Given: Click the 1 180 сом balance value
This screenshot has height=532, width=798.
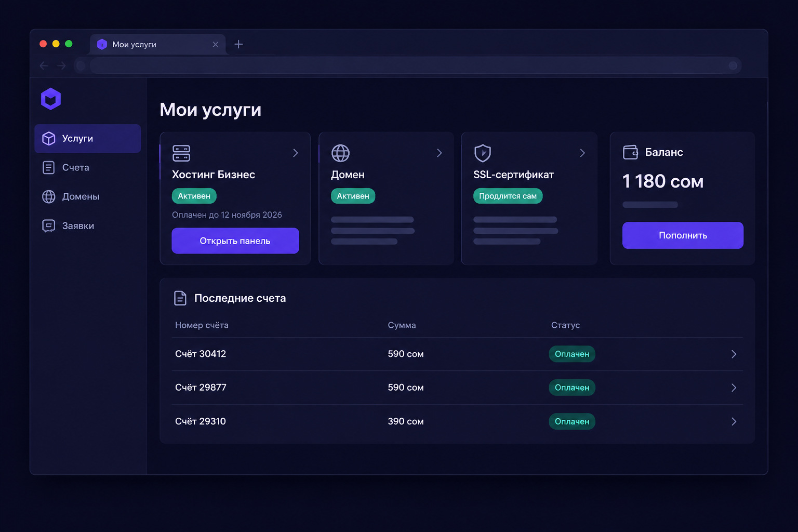Looking at the screenshot, I should click(x=663, y=181).
